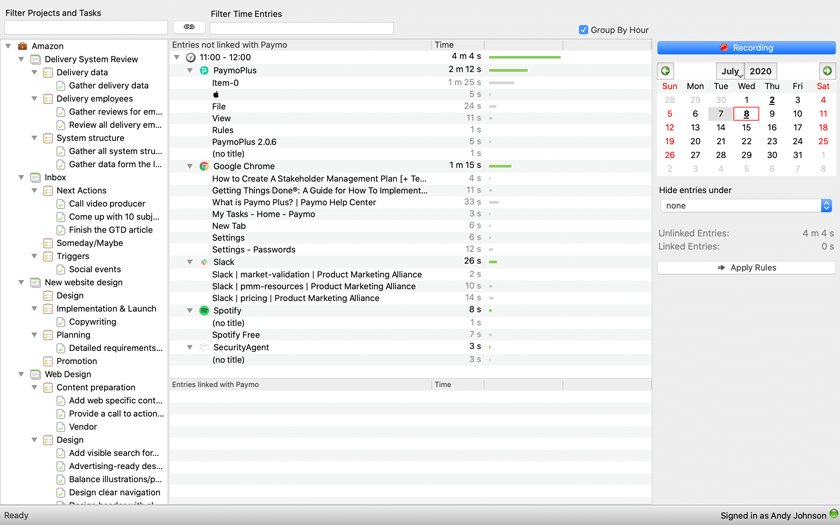Click the Entries not linked with Paymo header
The width and height of the screenshot is (840, 525).
pos(301,45)
